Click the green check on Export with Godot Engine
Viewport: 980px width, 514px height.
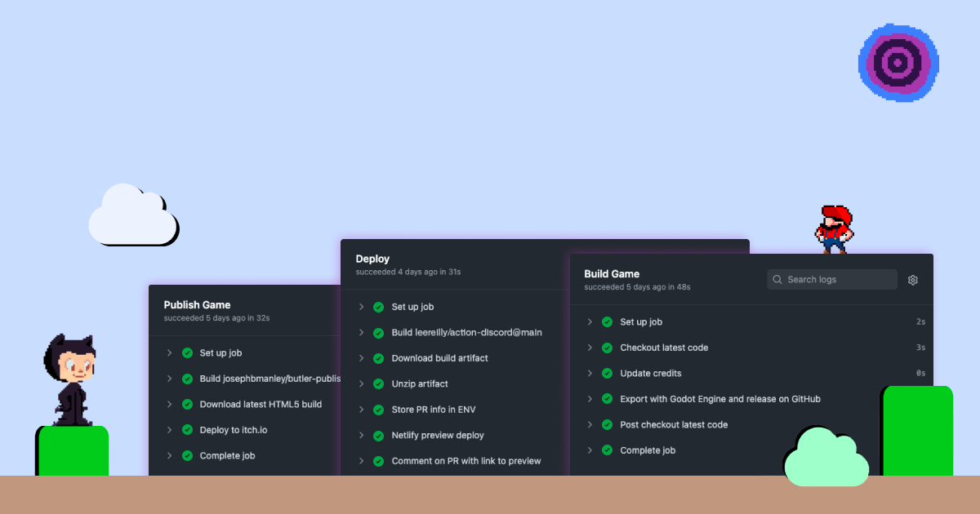(x=607, y=399)
